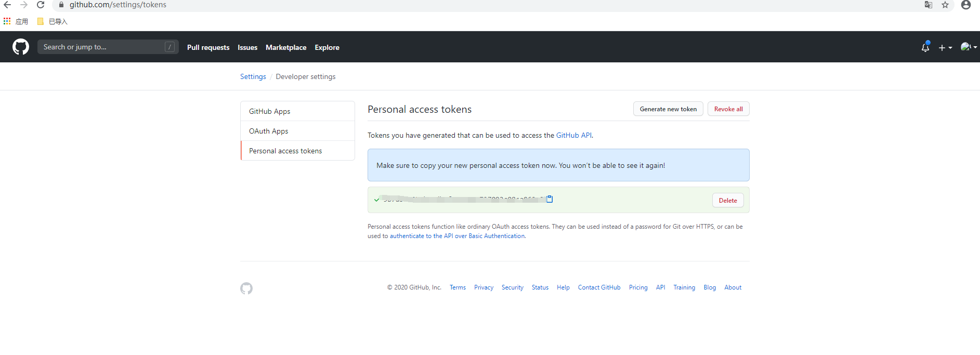Click the address bar URL
This screenshot has height=355, width=980.
point(118,5)
